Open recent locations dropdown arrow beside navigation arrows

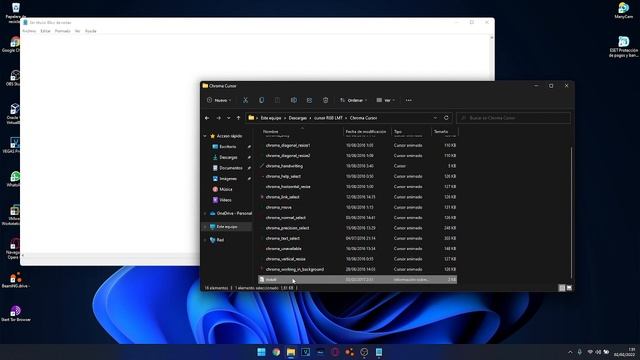[x=229, y=118]
